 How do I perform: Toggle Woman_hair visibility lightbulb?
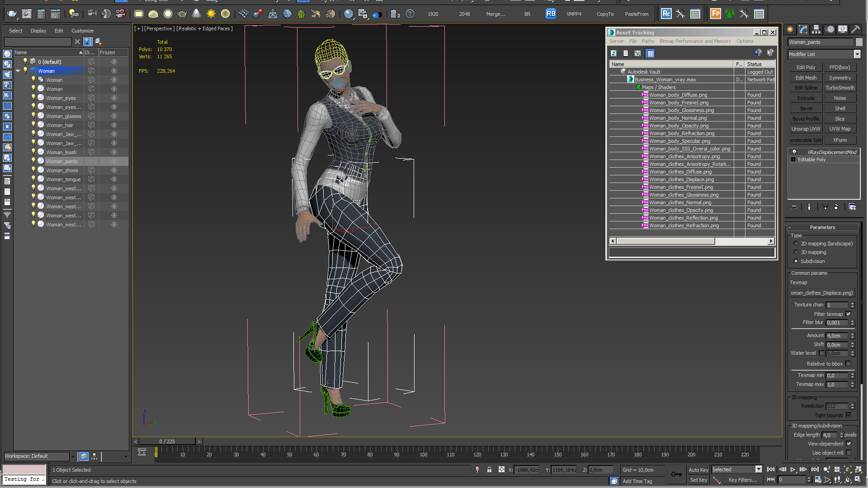point(33,125)
